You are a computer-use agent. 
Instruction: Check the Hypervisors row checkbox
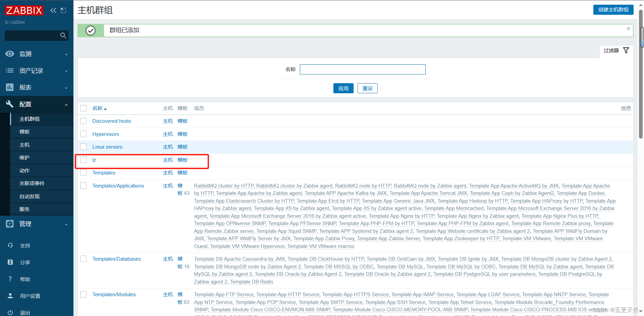click(84, 134)
